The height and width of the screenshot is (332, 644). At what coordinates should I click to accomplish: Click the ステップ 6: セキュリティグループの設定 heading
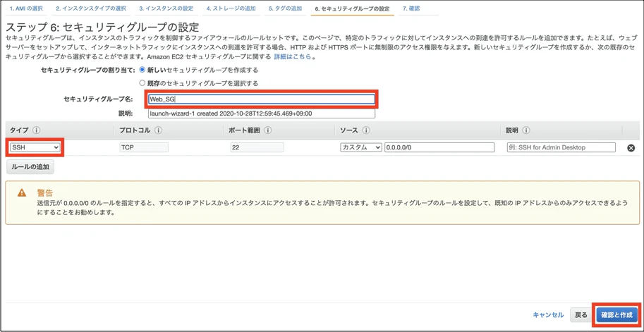click(102, 27)
